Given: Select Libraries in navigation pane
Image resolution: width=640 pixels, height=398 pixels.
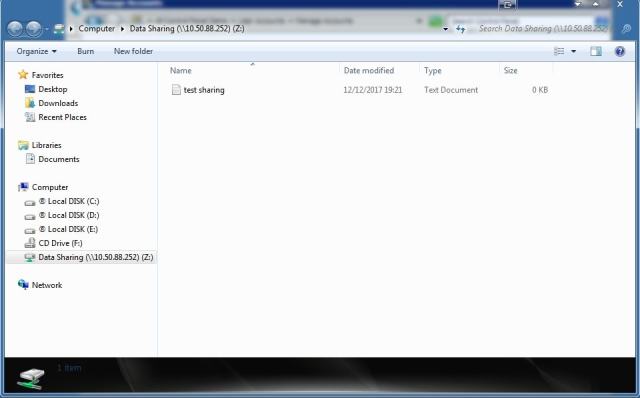Looking at the screenshot, I should click(47, 145).
